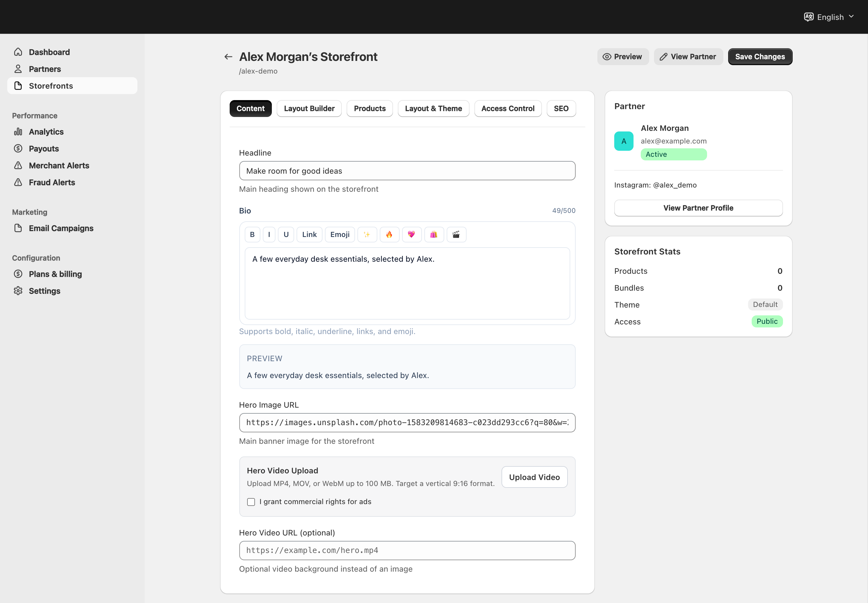The image size is (868, 603).
Task: Select Storefronts in the sidebar
Action: pos(72,86)
